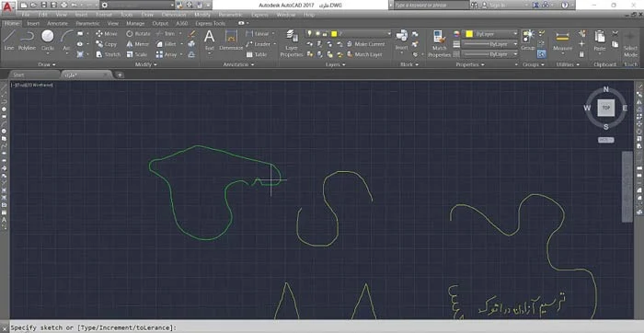Expand the Annotation panel title
Viewport: 644px width, 333px height.
pos(238,64)
